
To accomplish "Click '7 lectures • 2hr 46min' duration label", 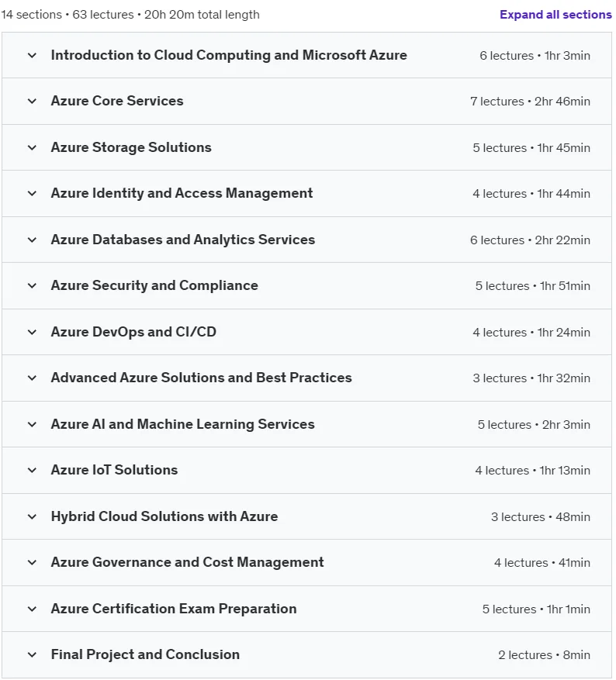I will pyautogui.click(x=530, y=102).
